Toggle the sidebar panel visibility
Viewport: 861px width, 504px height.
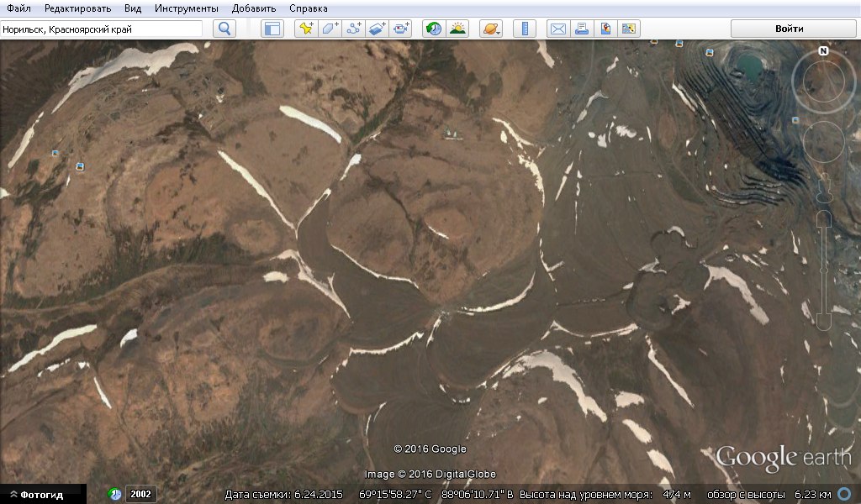pyautogui.click(x=272, y=29)
